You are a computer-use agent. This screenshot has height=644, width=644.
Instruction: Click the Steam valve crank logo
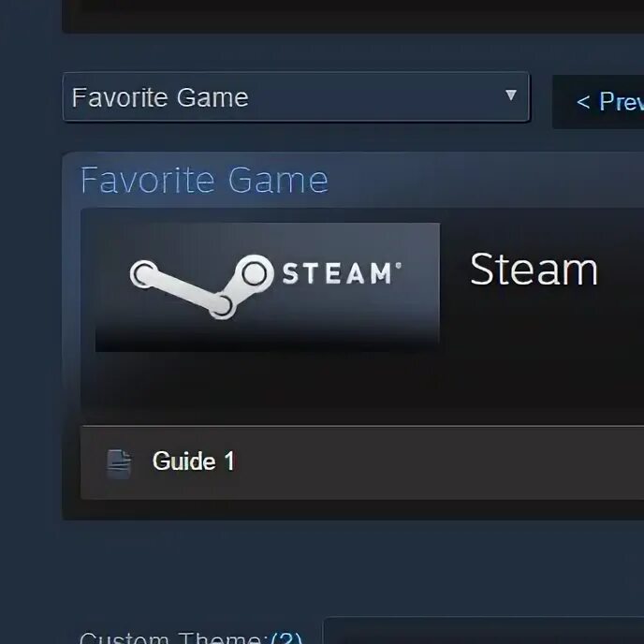click(x=201, y=286)
